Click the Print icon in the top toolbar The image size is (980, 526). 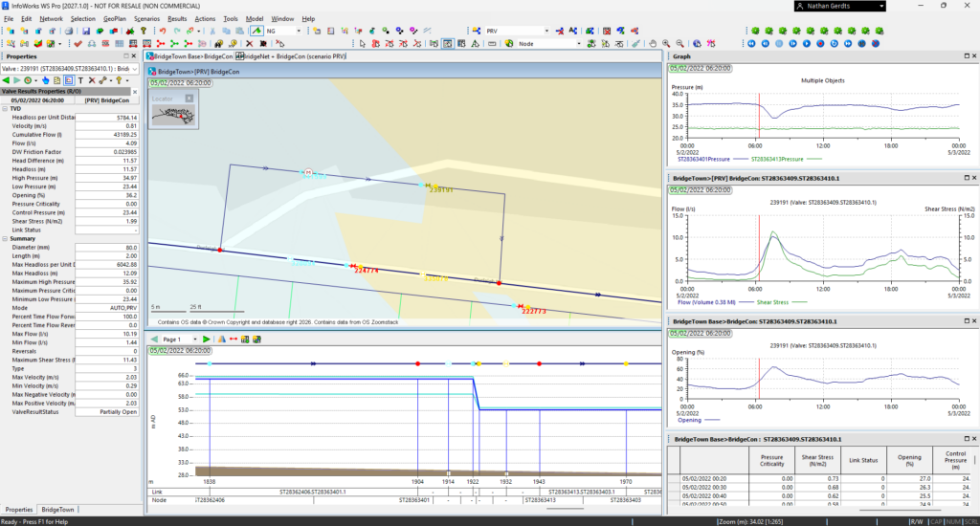[x=69, y=31]
